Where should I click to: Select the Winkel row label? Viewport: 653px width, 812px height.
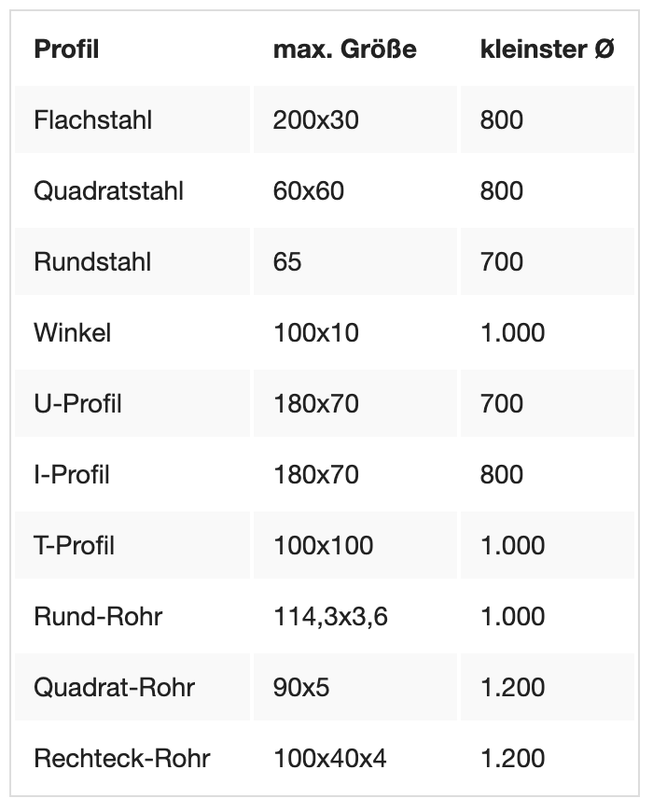(x=72, y=333)
